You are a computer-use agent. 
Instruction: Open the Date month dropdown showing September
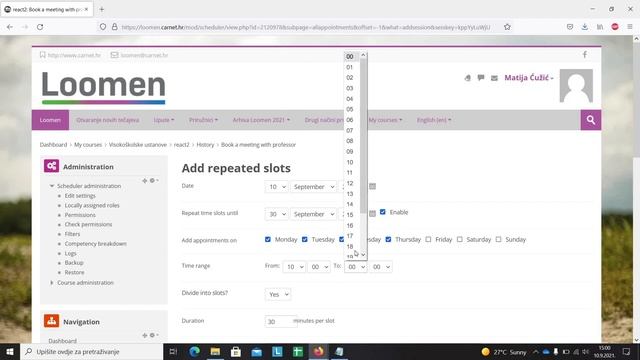[x=313, y=187]
